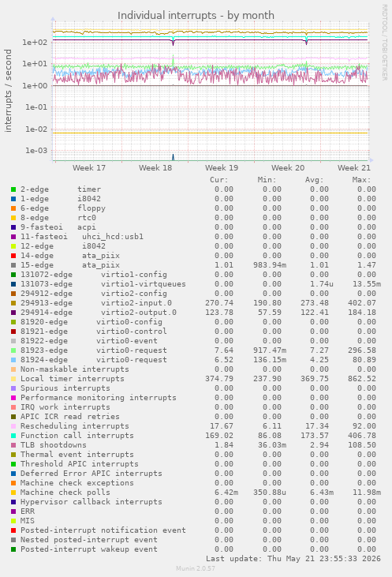392x577 pixels.
Task: Click the gray 15-edge ata_piix legend swatch
Action: click(13, 265)
